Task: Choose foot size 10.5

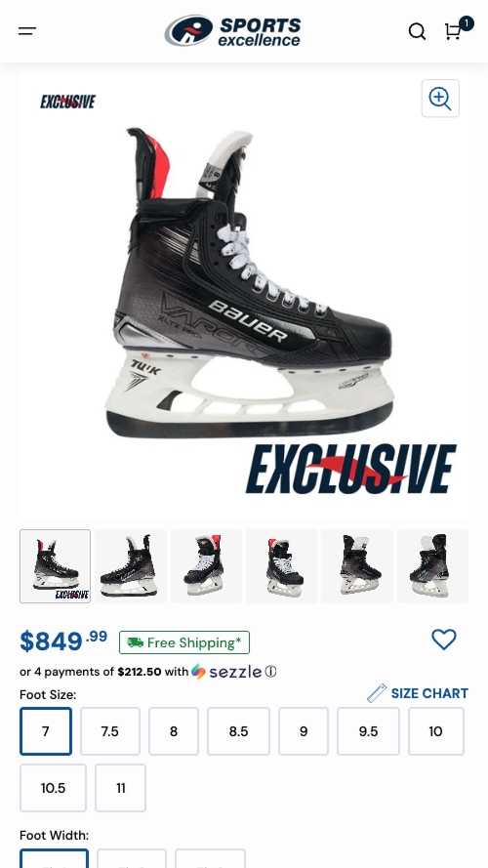Action: [53, 788]
